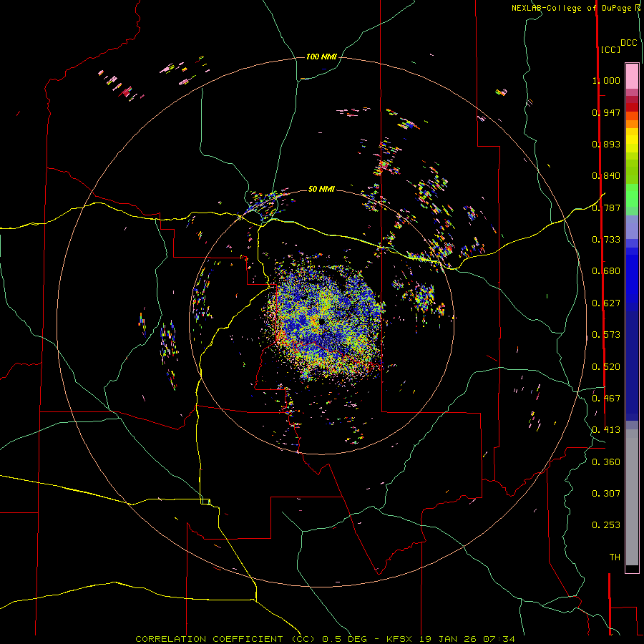Click the 0.360 scale value

pos(606,462)
